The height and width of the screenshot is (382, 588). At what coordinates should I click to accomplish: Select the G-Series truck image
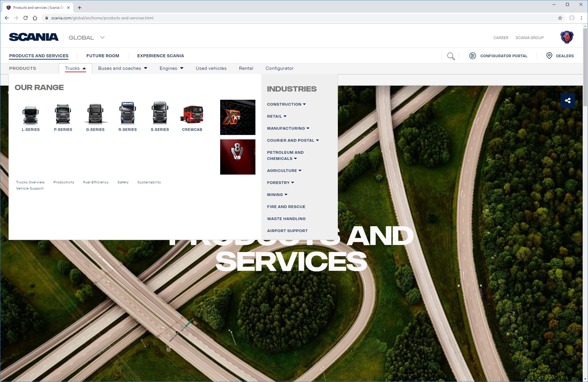point(95,114)
